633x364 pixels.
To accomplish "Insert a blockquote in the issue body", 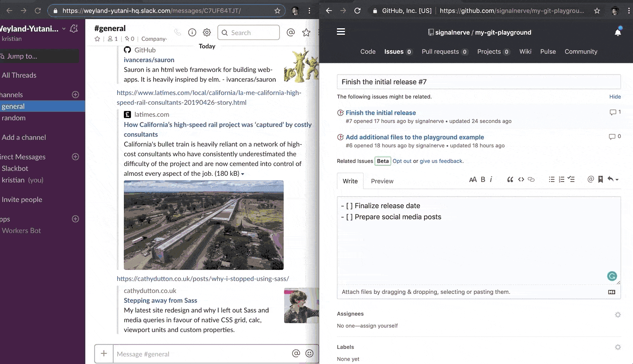I will coord(510,179).
